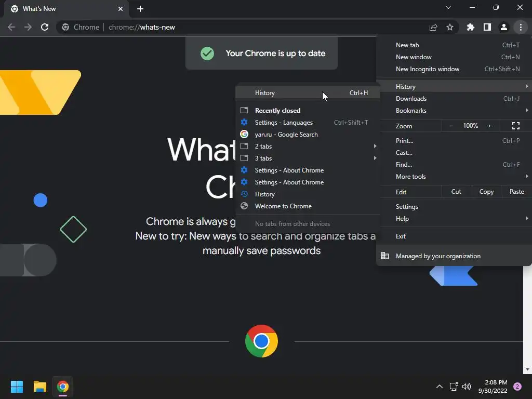Reopen Settings - Languages closed tab

308,123
